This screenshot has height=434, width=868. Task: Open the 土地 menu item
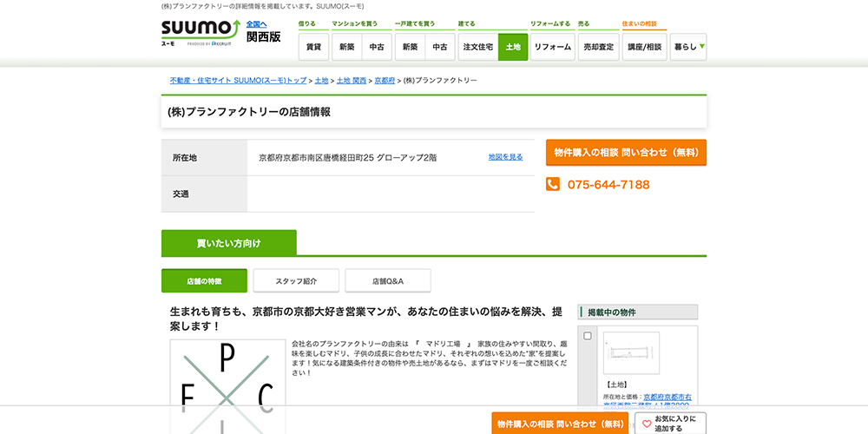[513, 47]
